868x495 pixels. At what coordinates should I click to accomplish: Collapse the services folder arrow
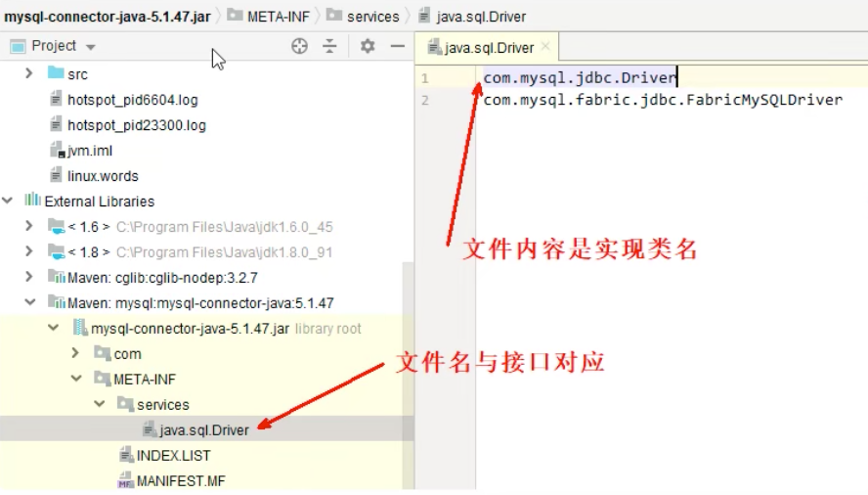coord(100,404)
